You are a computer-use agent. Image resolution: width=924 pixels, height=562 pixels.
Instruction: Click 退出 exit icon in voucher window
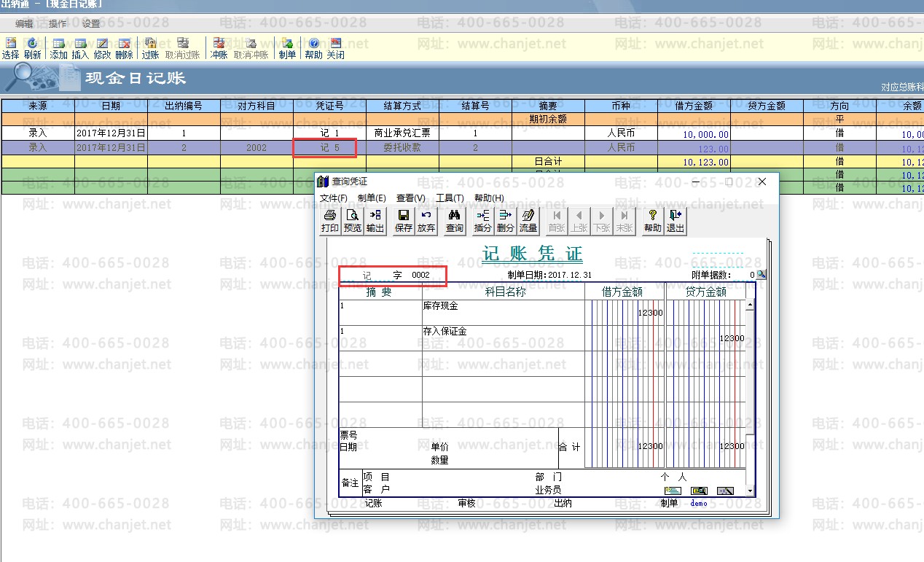(x=676, y=221)
